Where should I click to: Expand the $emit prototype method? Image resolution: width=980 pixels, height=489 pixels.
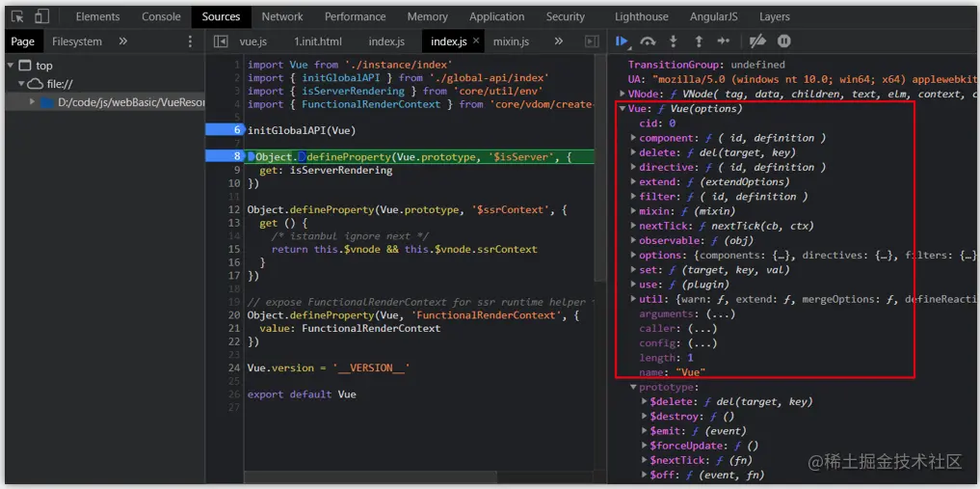[x=645, y=431]
